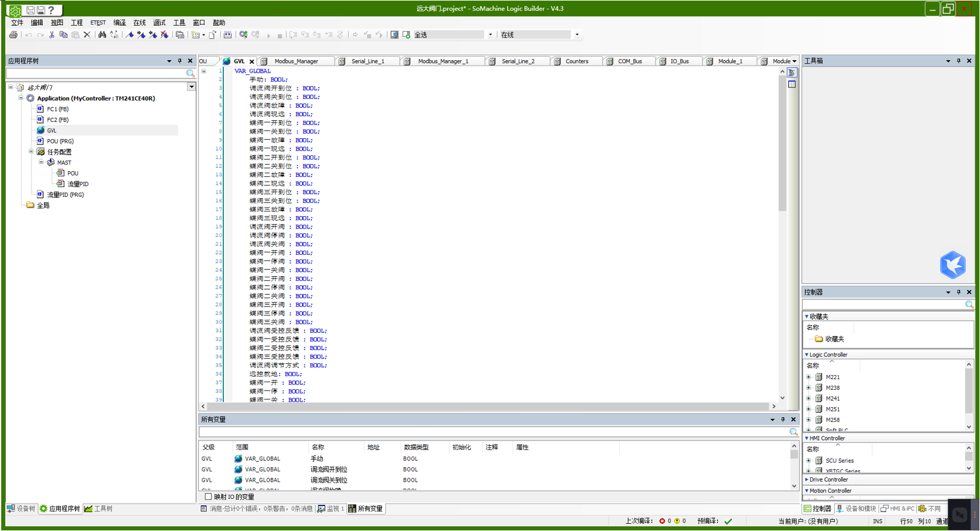Expand the M241 controller node
Image resolution: width=980 pixels, height=531 pixels.
(x=809, y=399)
